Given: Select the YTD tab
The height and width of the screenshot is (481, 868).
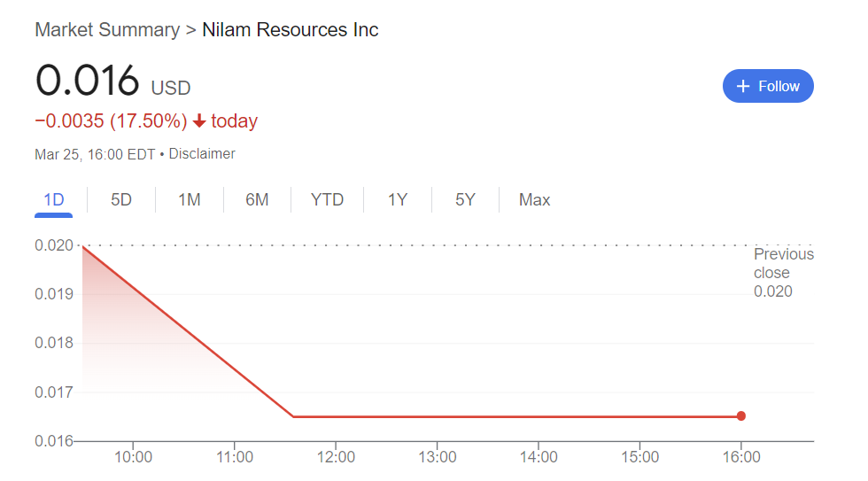Looking at the screenshot, I should (327, 200).
